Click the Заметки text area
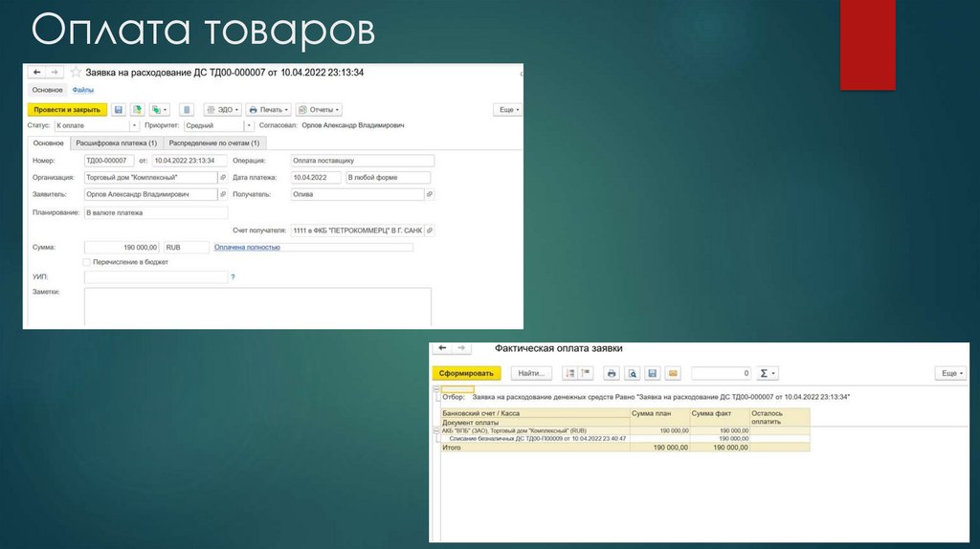Screen dimensions: 980x549 [x=257, y=307]
